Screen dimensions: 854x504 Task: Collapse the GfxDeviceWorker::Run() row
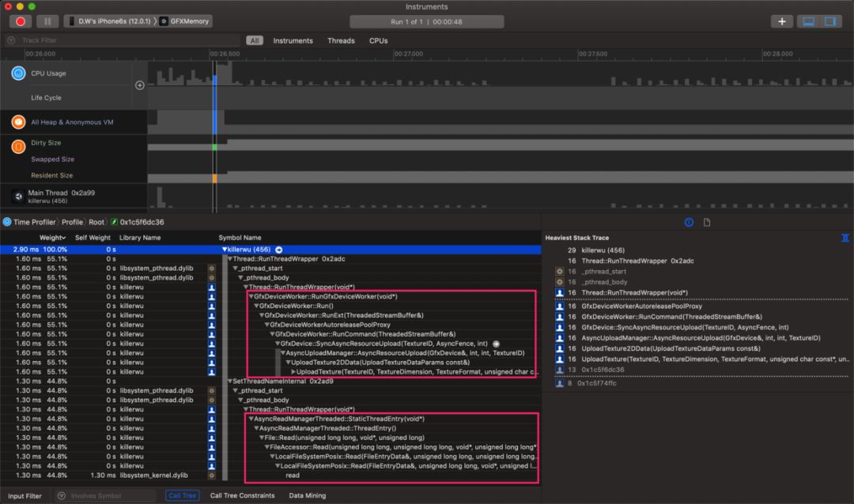(256, 306)
